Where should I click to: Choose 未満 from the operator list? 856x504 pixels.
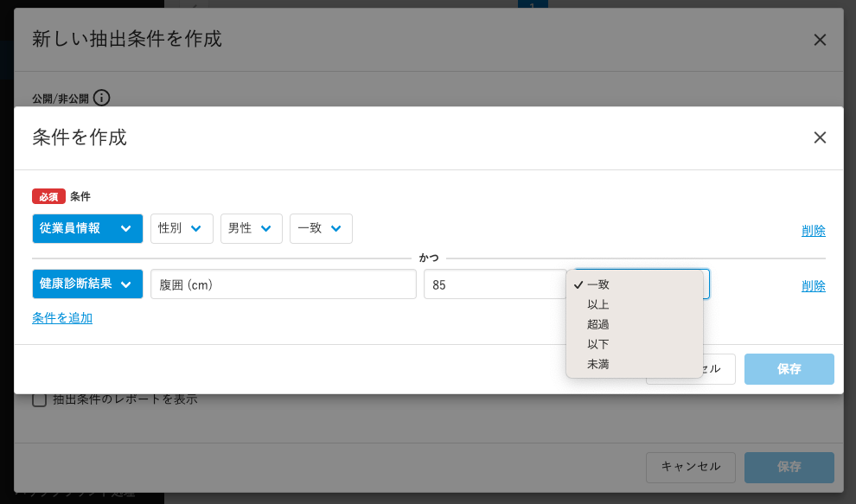pos(598,364)
